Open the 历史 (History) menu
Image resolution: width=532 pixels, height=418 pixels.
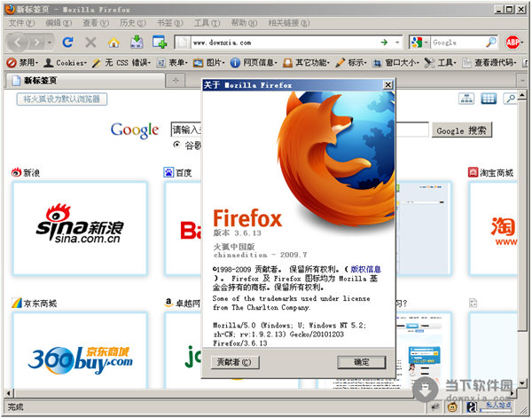(133, 23)
